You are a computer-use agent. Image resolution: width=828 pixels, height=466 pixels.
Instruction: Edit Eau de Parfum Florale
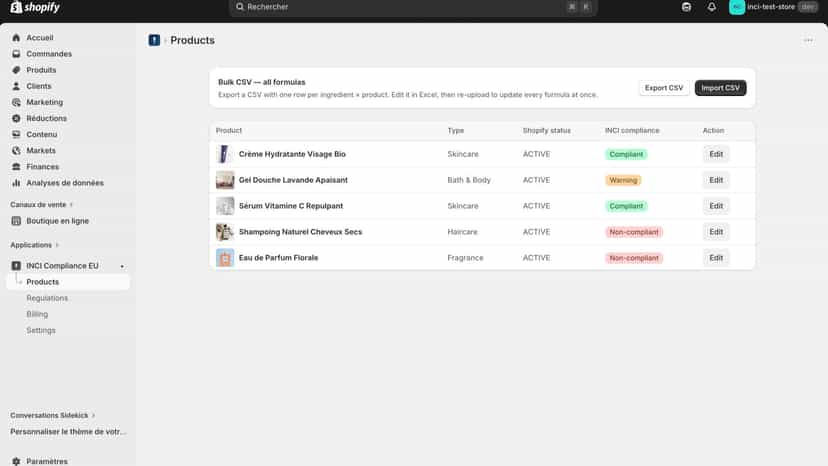(x=716, y=258)
